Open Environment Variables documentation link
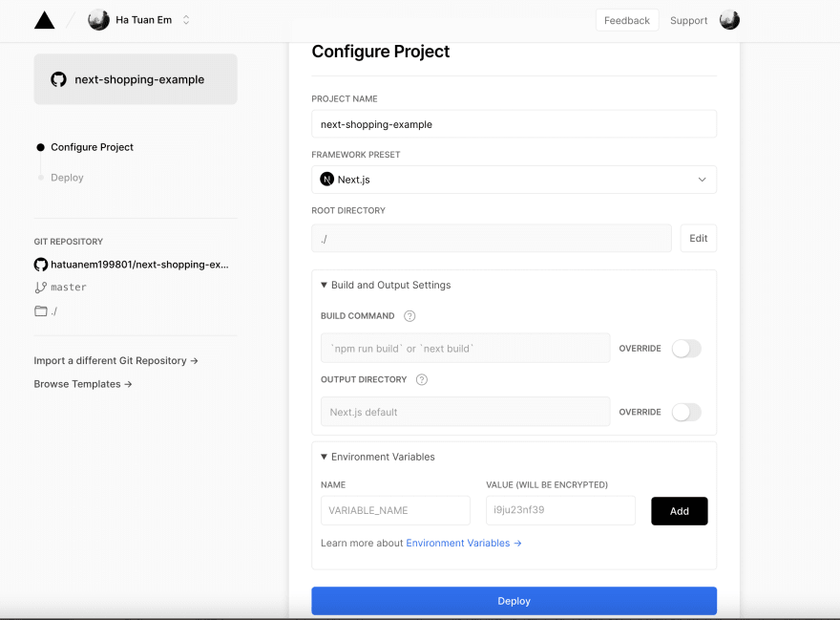This screenshot has height=620, width=840. click(463, 544)
